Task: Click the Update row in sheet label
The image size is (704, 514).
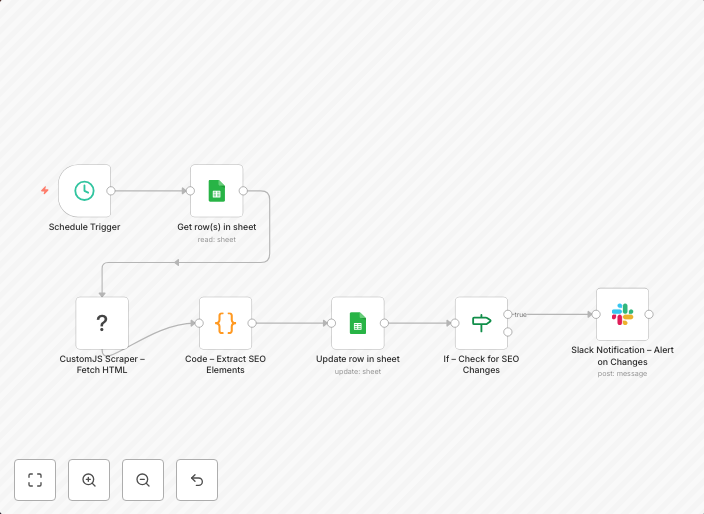Action: pos(357,359)
